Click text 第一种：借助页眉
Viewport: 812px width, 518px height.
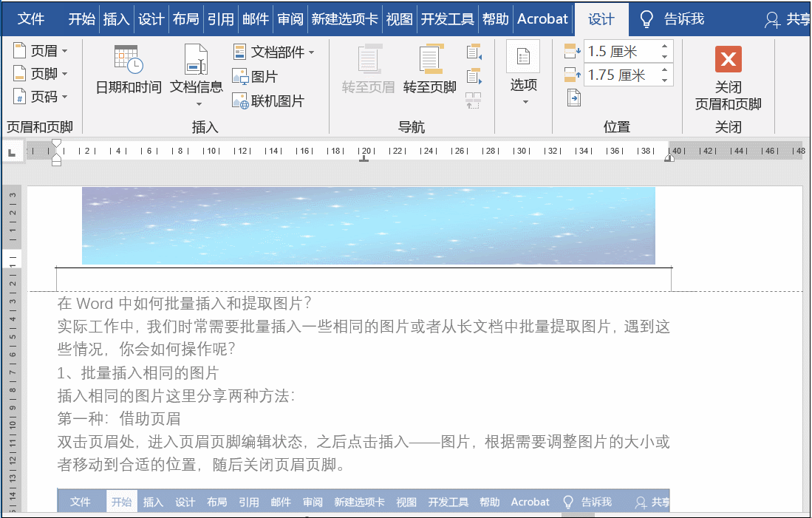119,418
